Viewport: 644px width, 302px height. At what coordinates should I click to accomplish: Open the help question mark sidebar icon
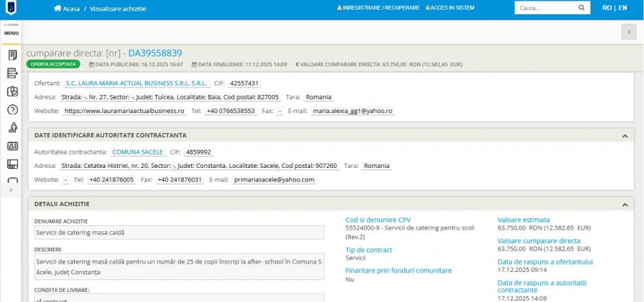pyautogui.click(x=12, y=110)
